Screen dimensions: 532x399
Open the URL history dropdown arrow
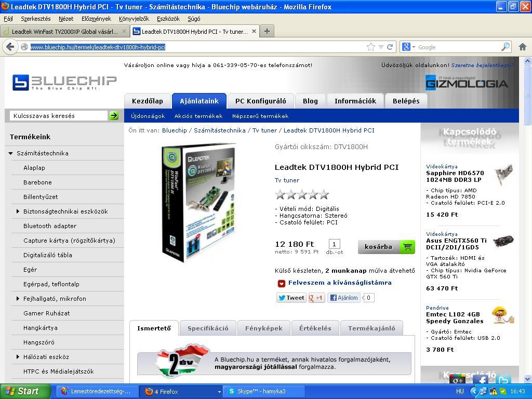pos(381,47)
